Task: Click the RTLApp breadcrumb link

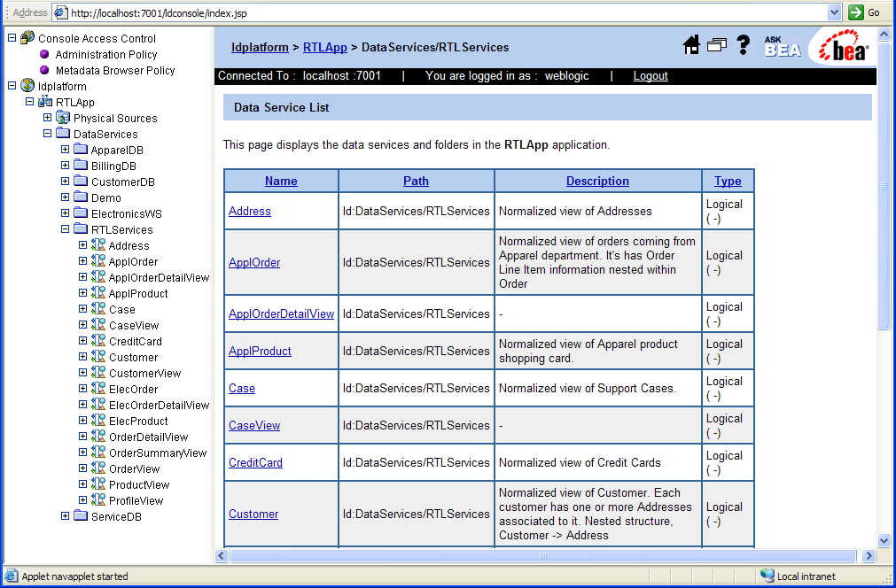Action: (x=325, y=48)
